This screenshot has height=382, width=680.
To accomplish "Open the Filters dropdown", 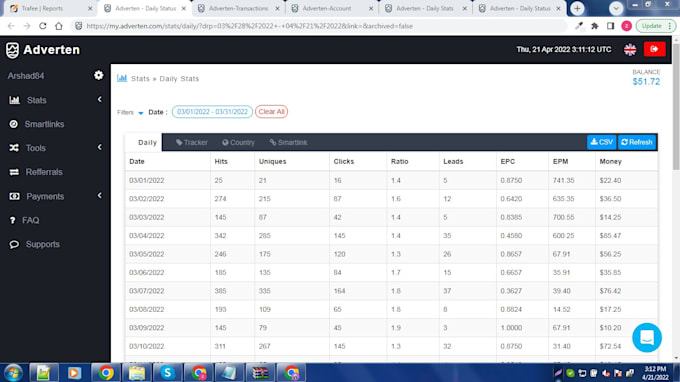I will [130, 112].
